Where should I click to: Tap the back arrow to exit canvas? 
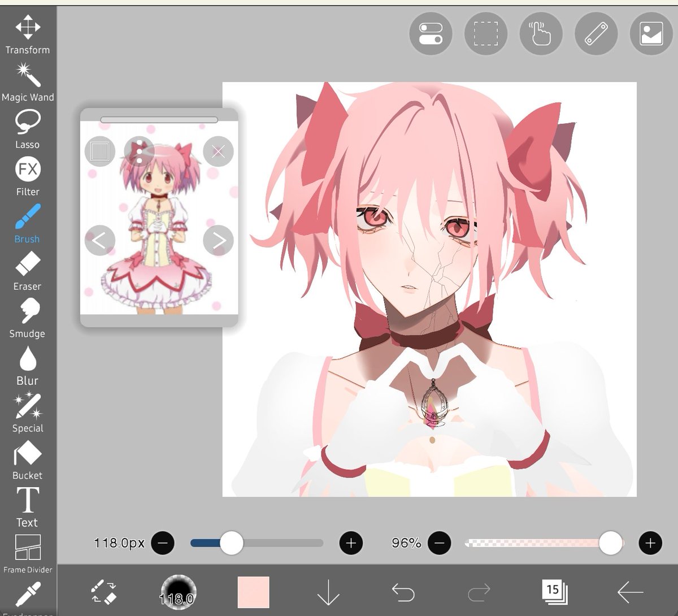(x=630, y=592)
